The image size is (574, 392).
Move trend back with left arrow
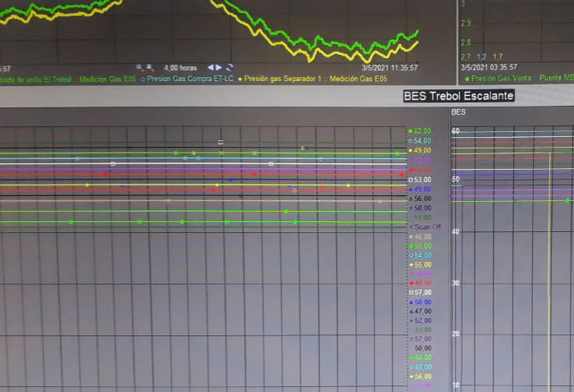[x=211, y=68]
